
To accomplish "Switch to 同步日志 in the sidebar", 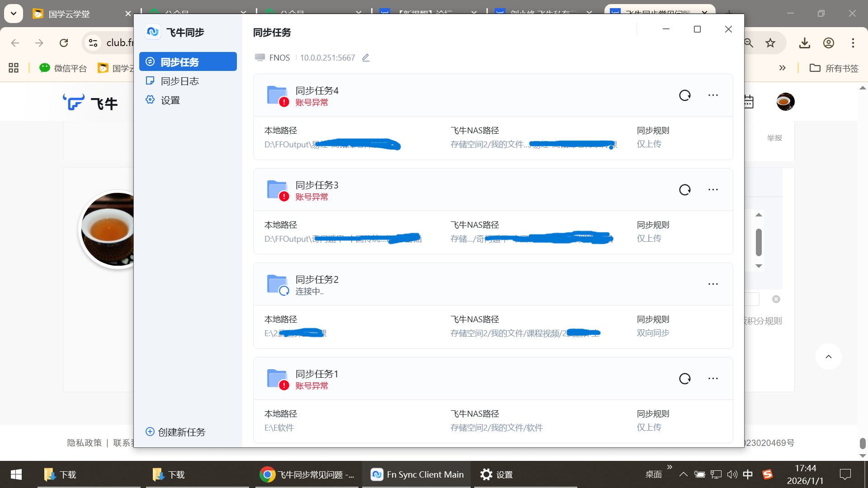I will pyautogui.click(x=179, y=81).
